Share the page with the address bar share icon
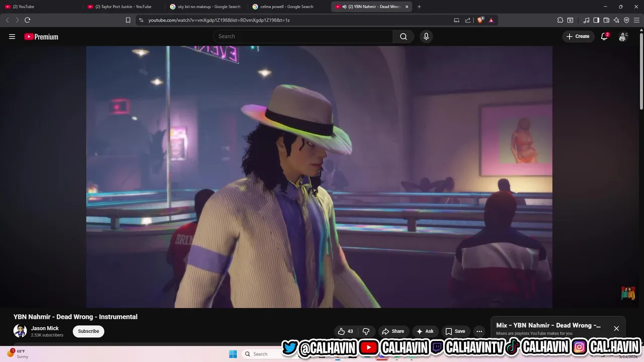Image resolution: width=644 pixels, height=362 pixels. tap(468, 20)
